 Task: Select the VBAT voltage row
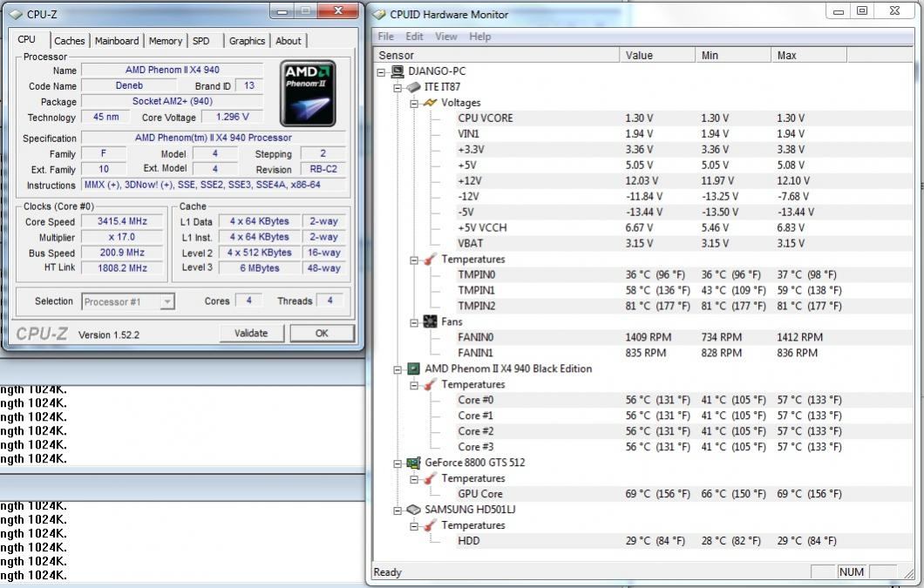pos(683,243)
